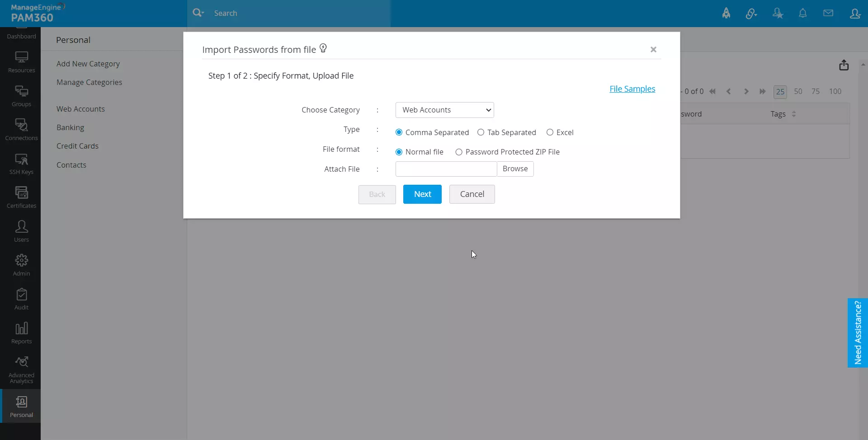868x440 pixels.
Task: Click the Attach File text field
Action: [x=446, y=169]
